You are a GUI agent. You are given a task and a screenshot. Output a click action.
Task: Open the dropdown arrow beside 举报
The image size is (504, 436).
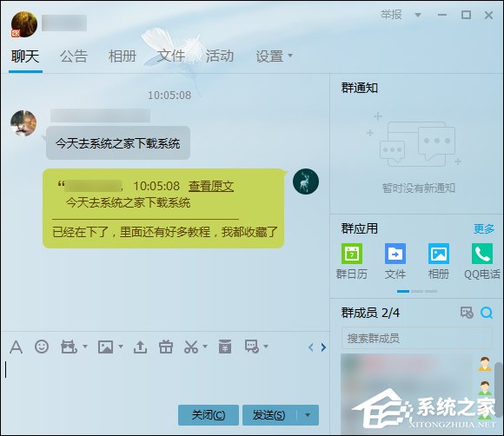418,15
